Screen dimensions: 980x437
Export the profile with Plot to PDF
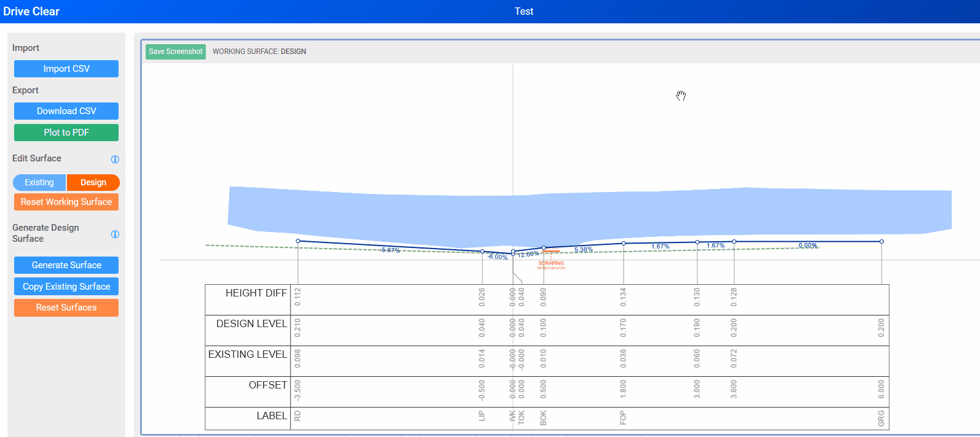66,133
